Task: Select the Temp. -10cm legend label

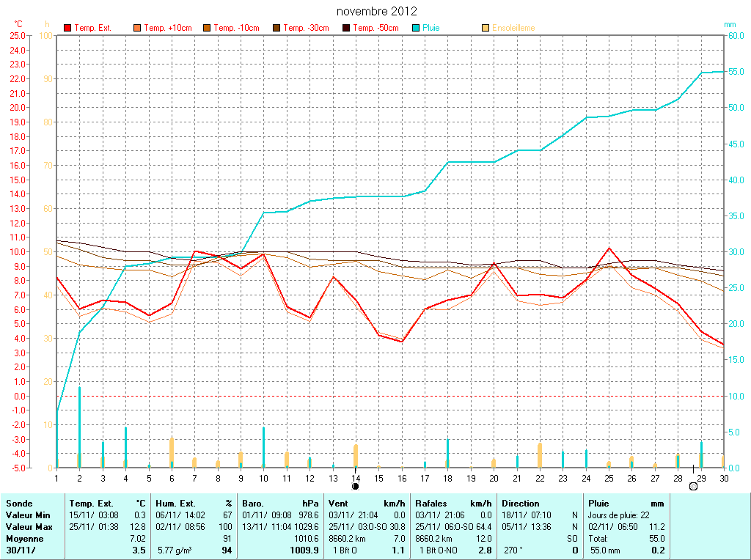Action: coord(236,28)
